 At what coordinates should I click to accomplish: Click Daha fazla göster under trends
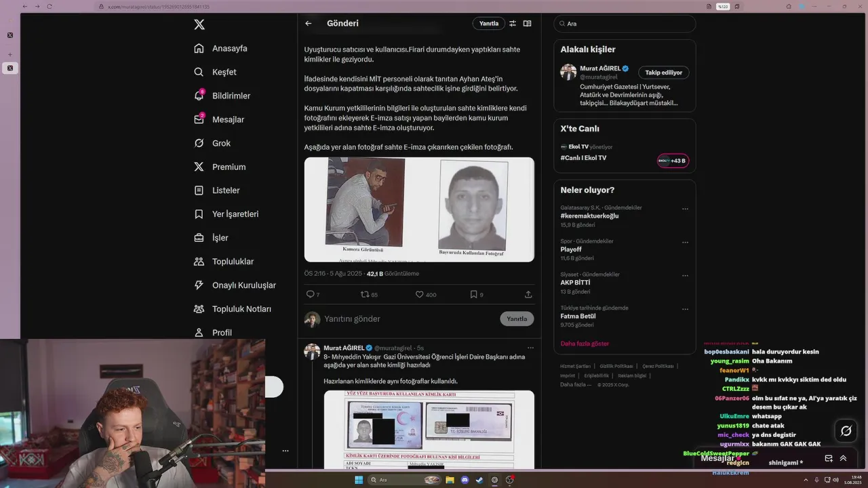pyautogui.click(x=585, y=344)
